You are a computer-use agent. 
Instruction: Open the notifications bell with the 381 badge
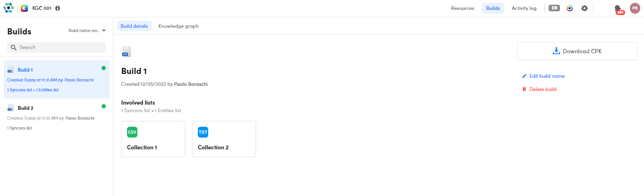(x=618, y=8)
